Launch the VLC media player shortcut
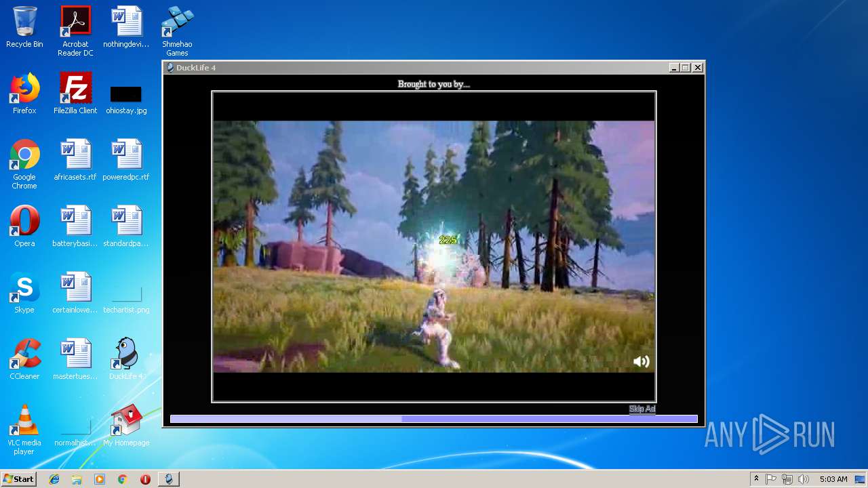This screenshot has height=488, width=868. coord(24,430)
